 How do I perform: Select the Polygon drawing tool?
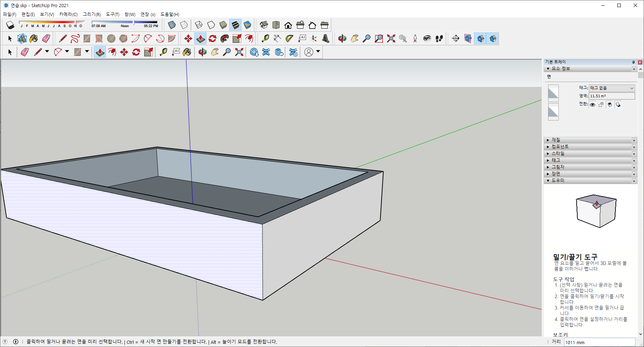tap(123, 39)
